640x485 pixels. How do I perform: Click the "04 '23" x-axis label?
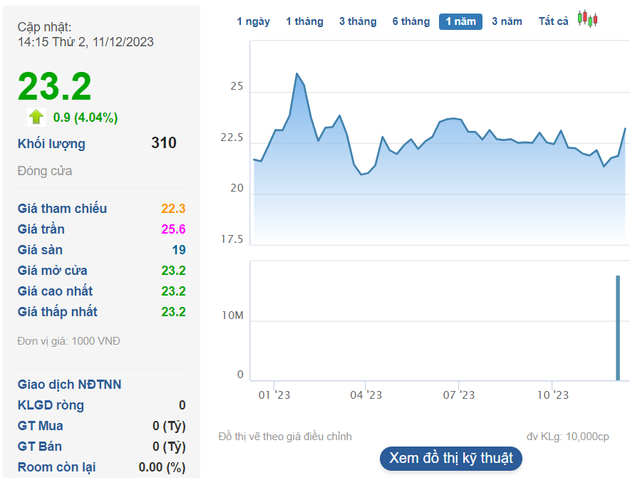366,395
